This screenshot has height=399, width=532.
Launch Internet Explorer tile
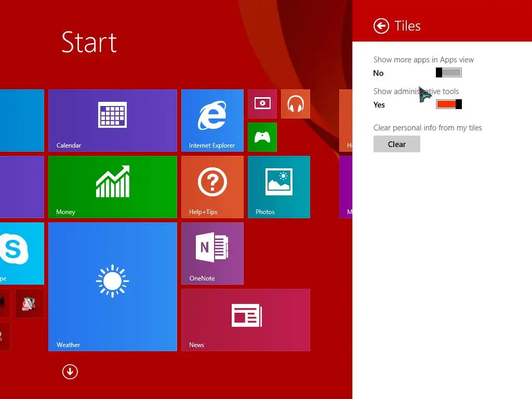pyautogui.click(x=212, y=121)
